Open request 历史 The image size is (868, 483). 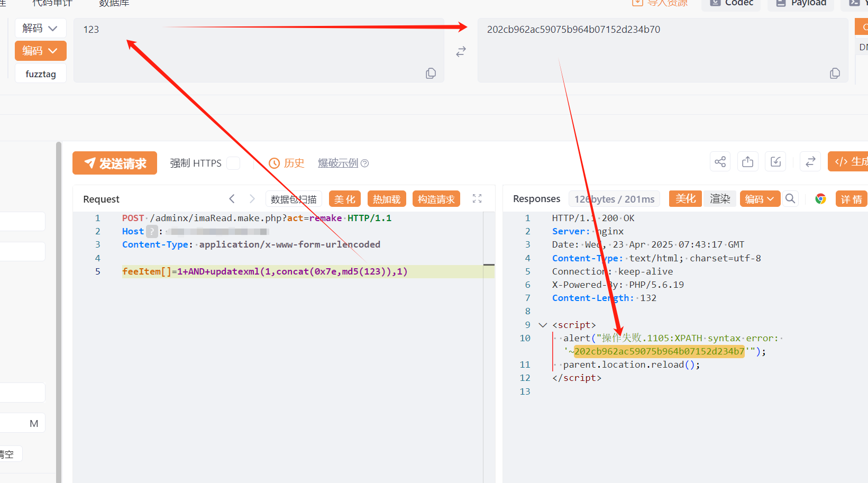coord(287,163)
